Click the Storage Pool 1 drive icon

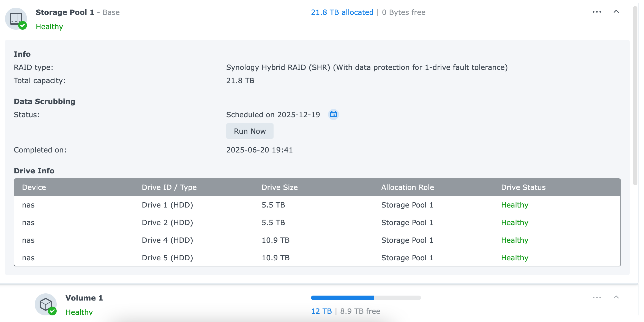click(x=16, y=19)
